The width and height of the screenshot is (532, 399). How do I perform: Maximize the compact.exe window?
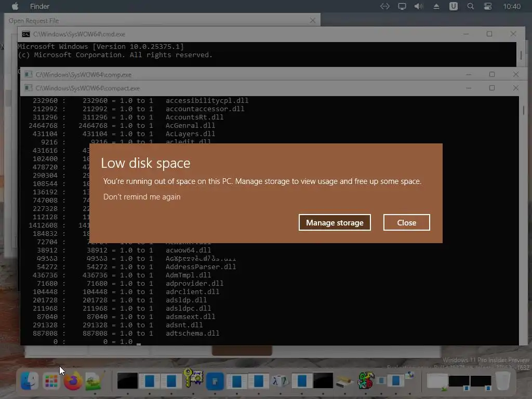tap(492, 88)
